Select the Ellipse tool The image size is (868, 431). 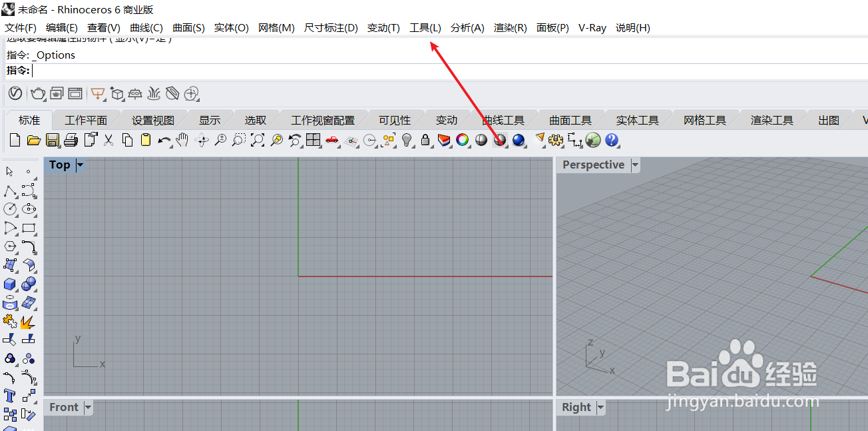click(x=29, y=209)
